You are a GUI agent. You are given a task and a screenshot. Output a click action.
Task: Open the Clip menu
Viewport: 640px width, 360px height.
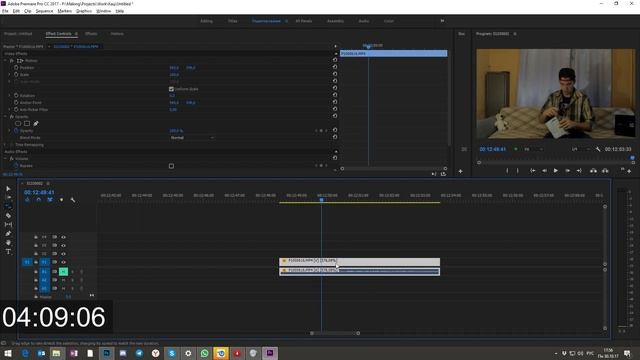(27, 11)
